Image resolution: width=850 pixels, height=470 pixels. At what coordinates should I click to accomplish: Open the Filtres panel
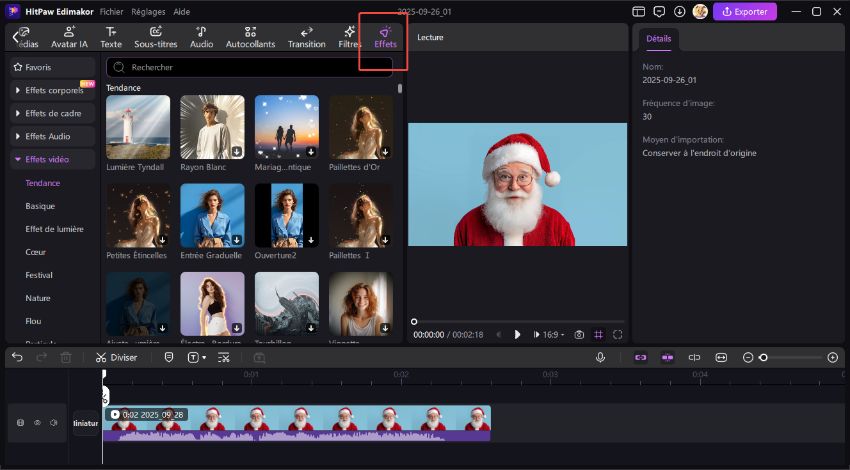(x=350, y=37)
